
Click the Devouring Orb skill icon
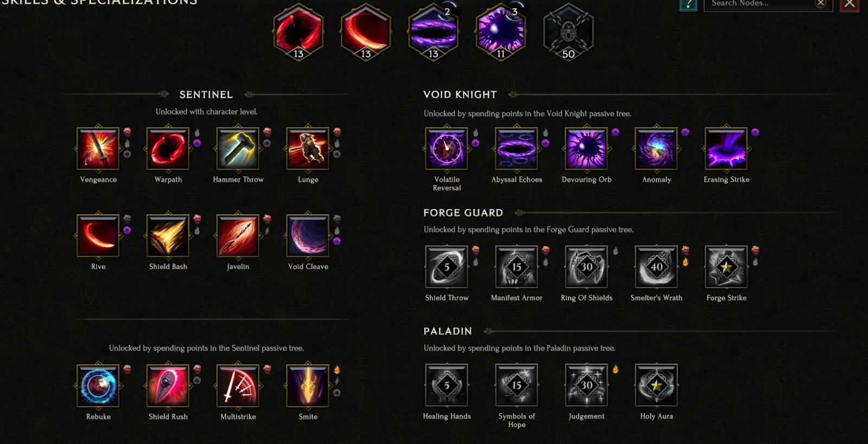pos(586,149)
